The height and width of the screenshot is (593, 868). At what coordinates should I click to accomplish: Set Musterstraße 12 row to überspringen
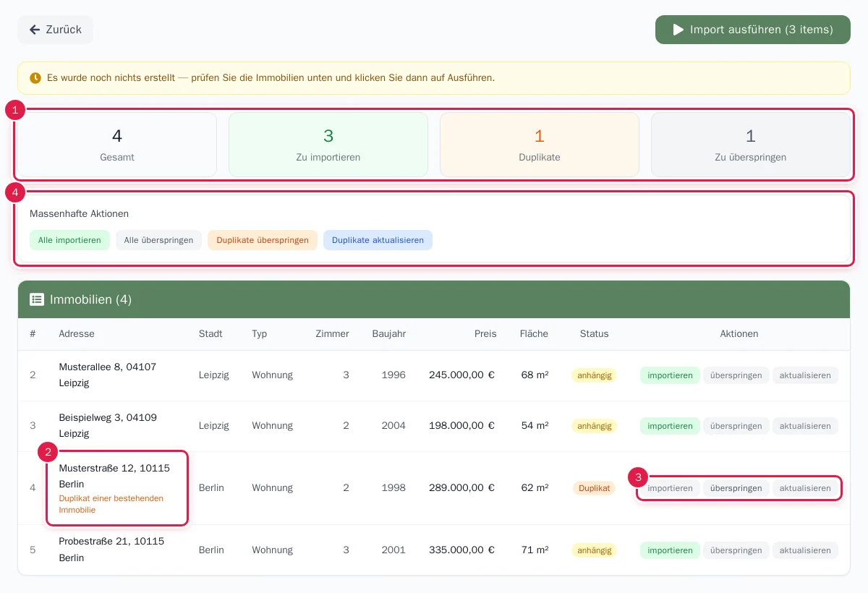(736, 488)
